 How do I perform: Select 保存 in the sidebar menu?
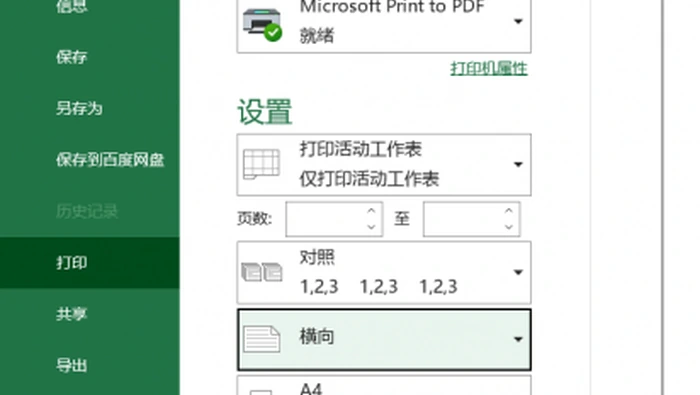(71, 57)
